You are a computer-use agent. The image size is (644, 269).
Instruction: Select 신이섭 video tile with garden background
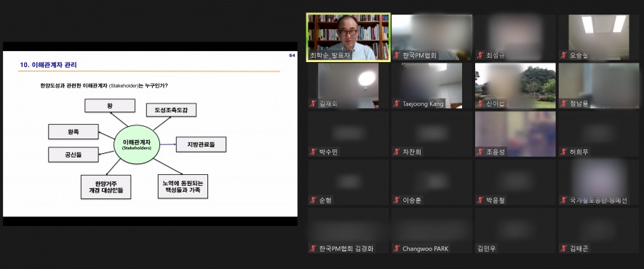point(515,85)
